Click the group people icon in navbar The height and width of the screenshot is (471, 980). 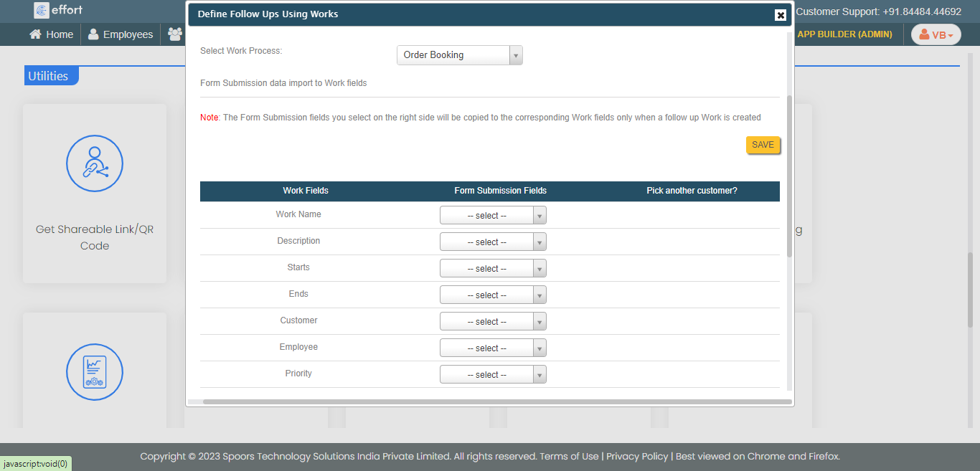point(175,34)
